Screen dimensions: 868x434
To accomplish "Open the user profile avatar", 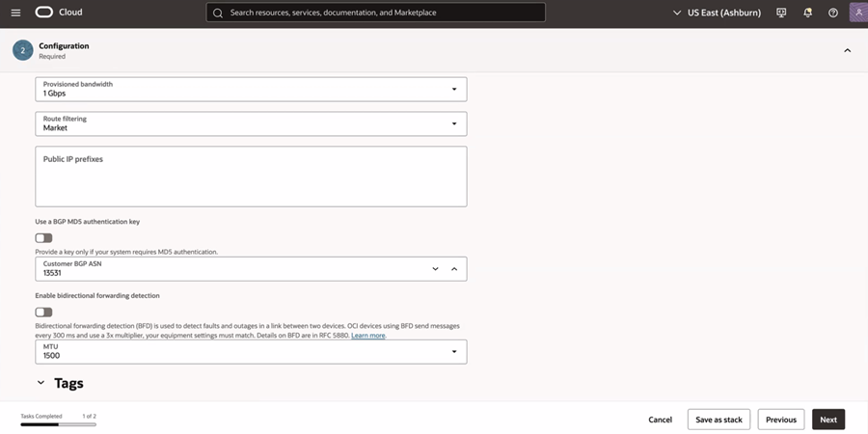I will click(x=858, y=13).
